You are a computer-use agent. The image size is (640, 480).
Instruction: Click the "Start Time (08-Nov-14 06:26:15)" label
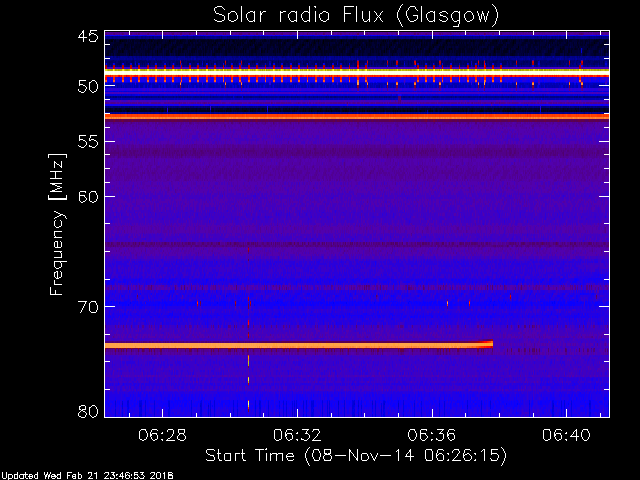(356, 456)
